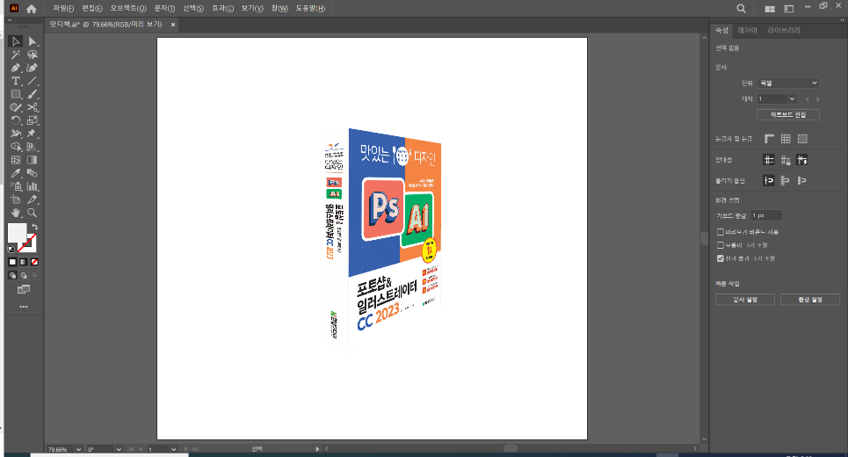Select the Direct Selection tool
The height and width of the screenshot is (457, 848).
coord(32,42)
